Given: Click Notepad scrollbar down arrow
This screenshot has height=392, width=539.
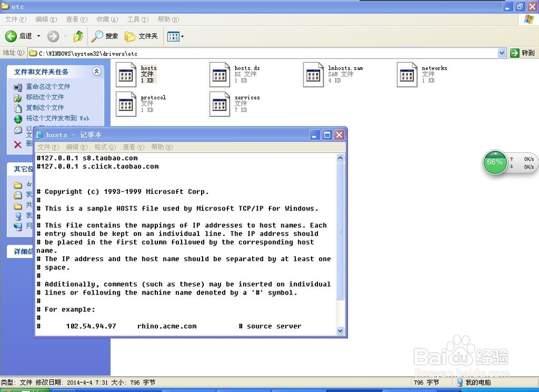Looking at the screenshot, I should point(340,331).
